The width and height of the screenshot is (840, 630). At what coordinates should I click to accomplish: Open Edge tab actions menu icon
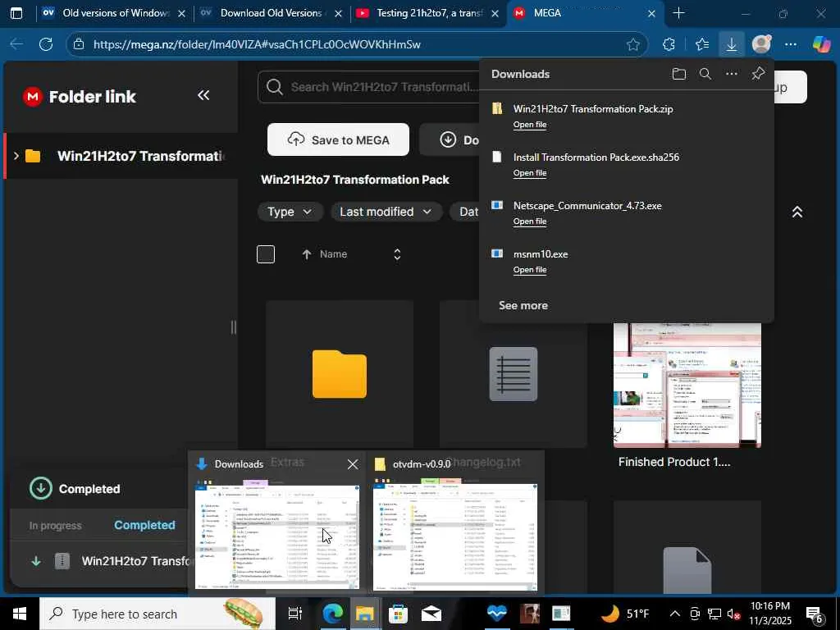click(16, 13)
